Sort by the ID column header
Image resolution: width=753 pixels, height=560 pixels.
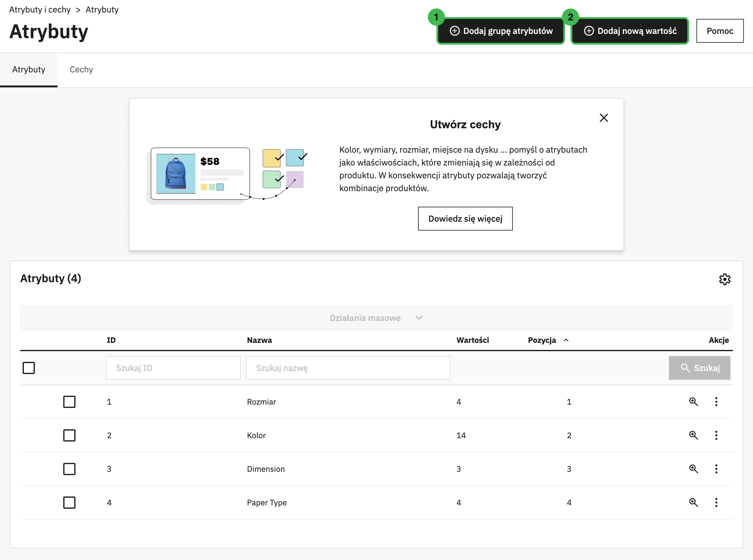111,340
